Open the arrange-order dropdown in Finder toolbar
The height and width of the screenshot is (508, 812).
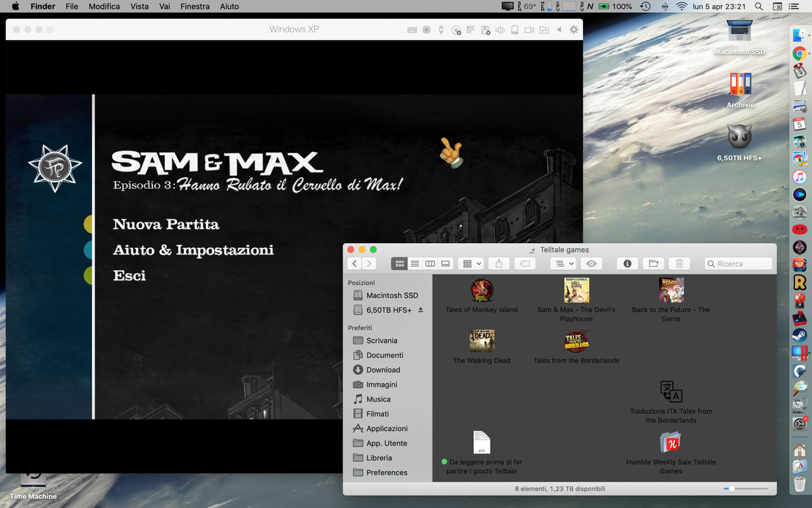[x=563, y=264]
